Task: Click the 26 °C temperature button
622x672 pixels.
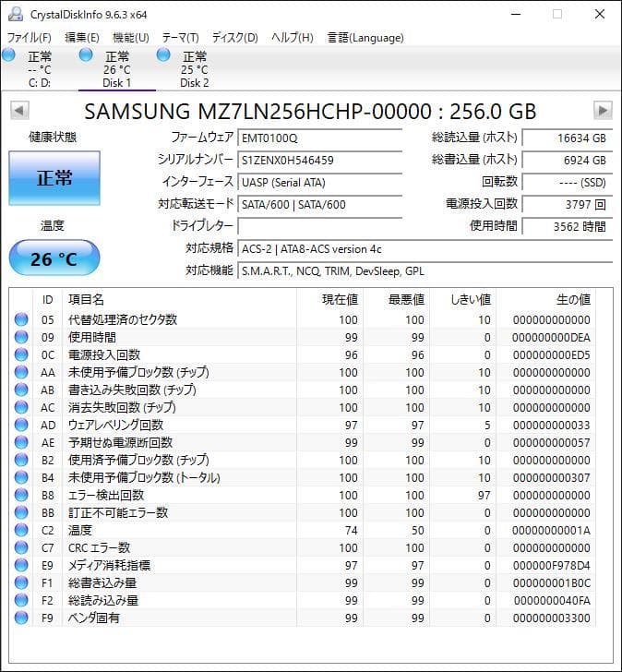Action: click(54, 258)
